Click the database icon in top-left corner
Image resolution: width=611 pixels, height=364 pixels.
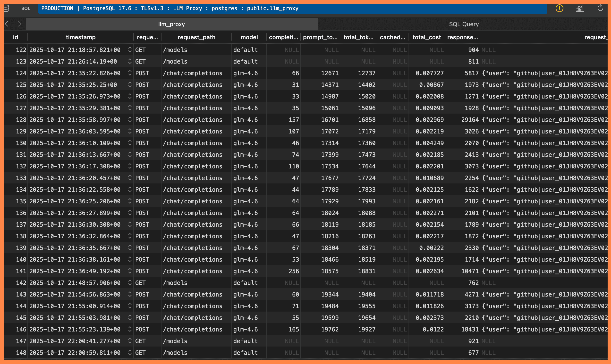(x=7, y=8)
